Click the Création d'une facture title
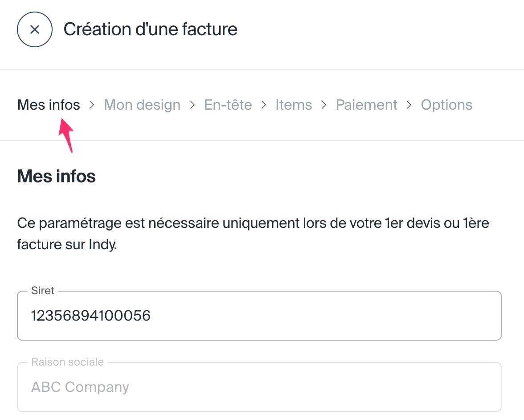This screenshot has width=524, height=420. coord(150,29)
